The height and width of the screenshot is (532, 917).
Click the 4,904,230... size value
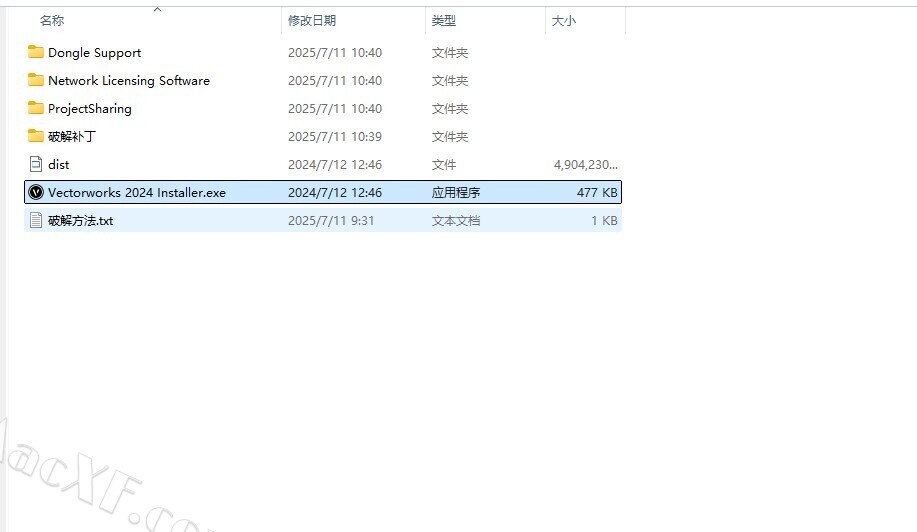[585, 164]
